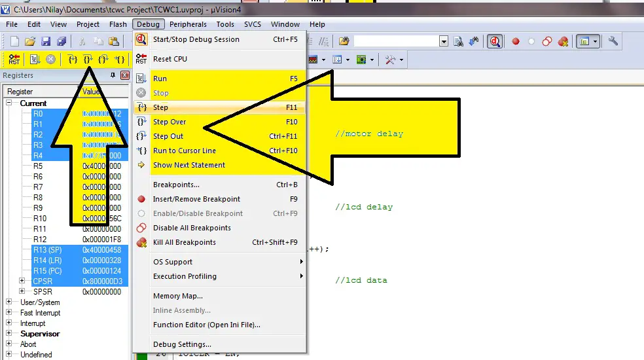Click the Save All icon

62,41
